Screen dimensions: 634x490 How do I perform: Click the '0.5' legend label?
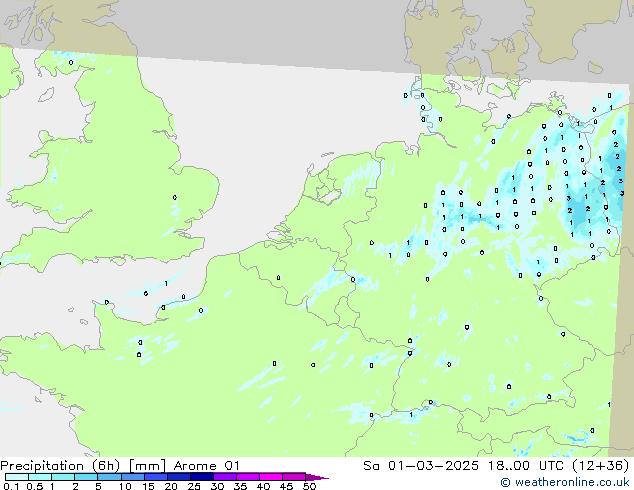tap(34, 486)
